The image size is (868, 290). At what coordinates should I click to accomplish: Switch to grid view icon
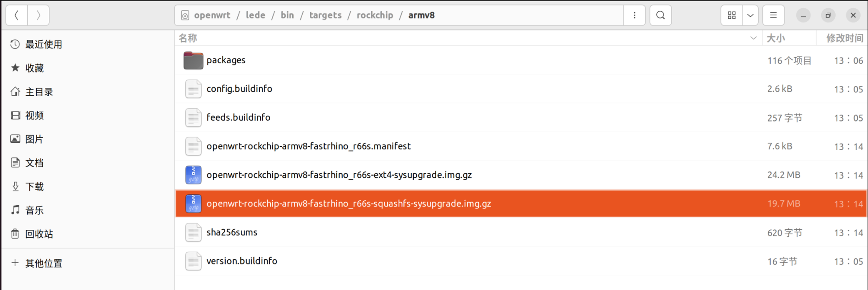coord(732,16)
